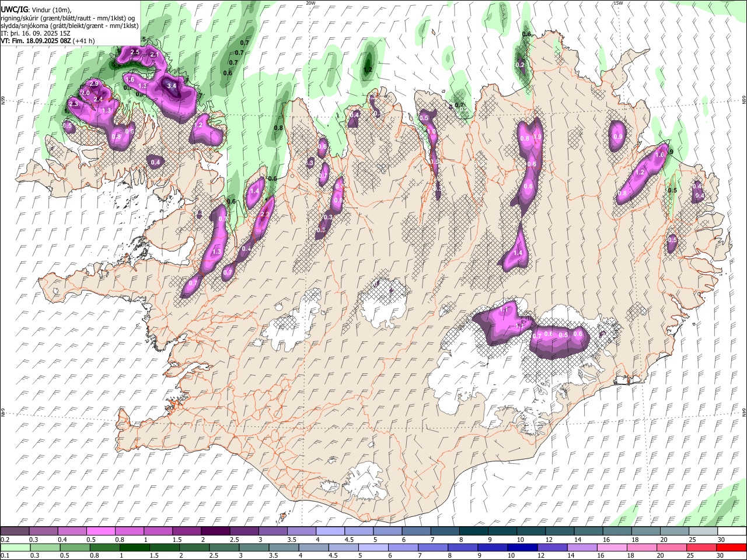
Task: Click the 30 label in the bottom legend row
Action: point(721,556)
